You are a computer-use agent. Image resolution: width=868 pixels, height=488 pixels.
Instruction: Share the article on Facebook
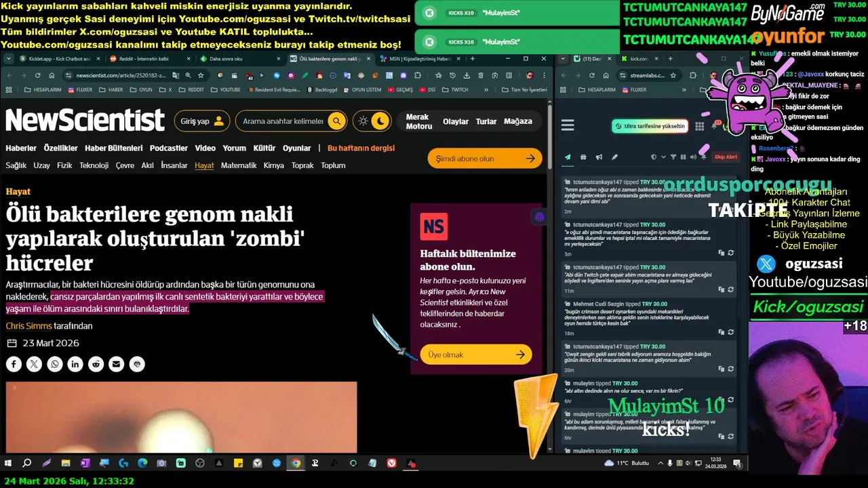pyautogui.click(x=14, y=364)
